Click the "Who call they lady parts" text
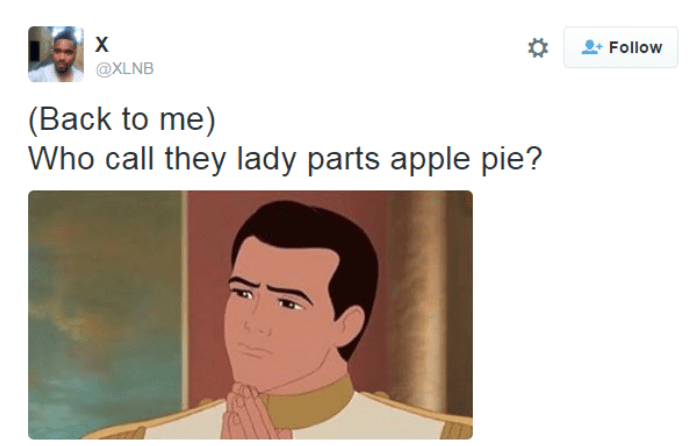This screenshot has height=446, width=694. [204, 159]
